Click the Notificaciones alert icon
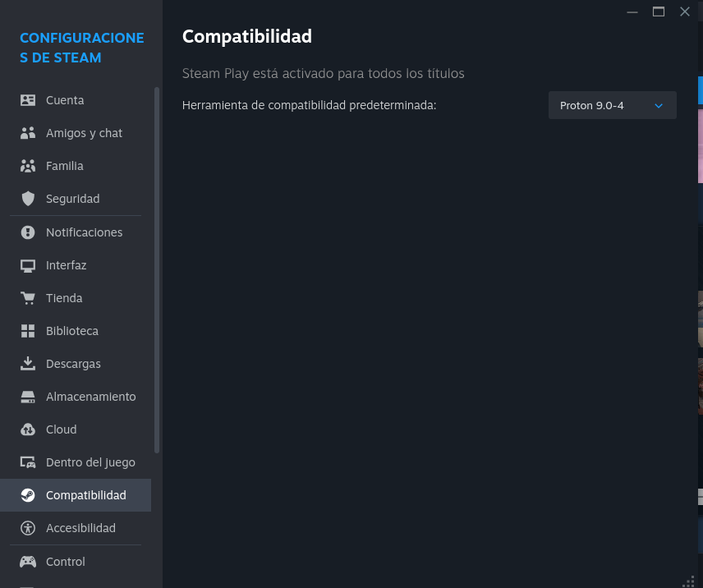The height and width of the screenshot is (588, 703). [x=28, y=232]
